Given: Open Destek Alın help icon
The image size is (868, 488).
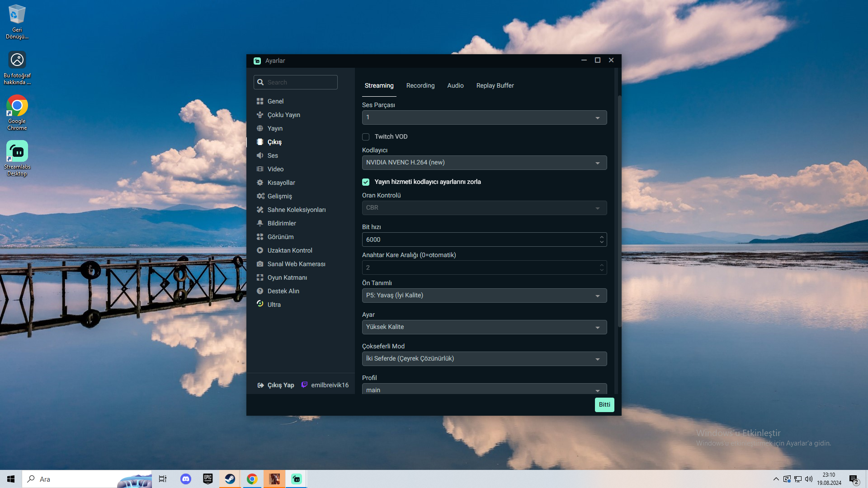Looking at the screenshot, I should [260, 291].
